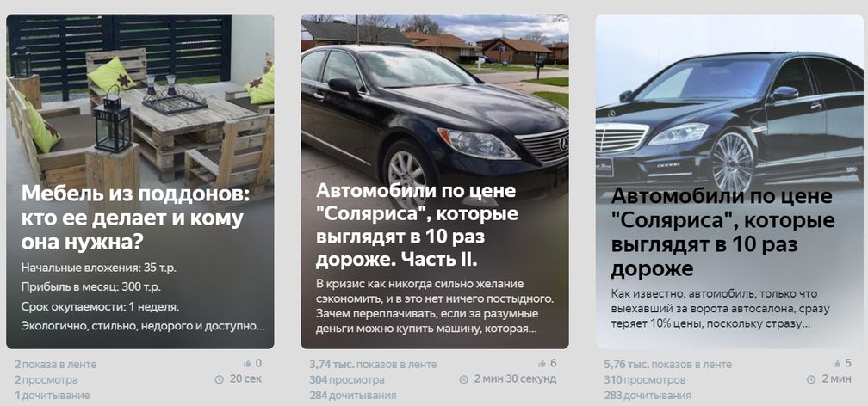Click the thumbs-up icon showing 6 likes
The height and width of the screenshot is (406, 868).
click(x=542, y=364)
